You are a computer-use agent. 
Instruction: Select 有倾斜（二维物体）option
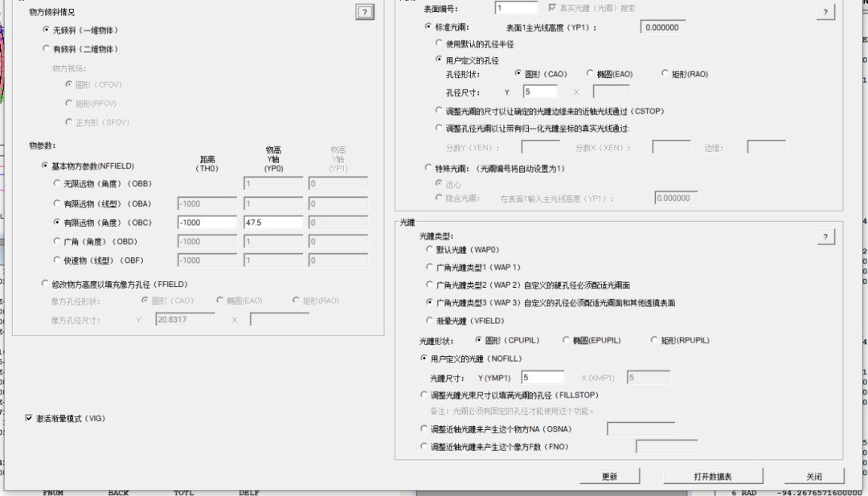pyautogui.click(x=47, y=49)
